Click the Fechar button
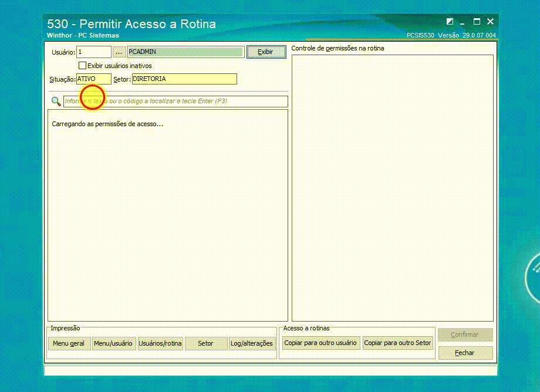The height and width of the screenshot is (392, 540). coord(465,353)
